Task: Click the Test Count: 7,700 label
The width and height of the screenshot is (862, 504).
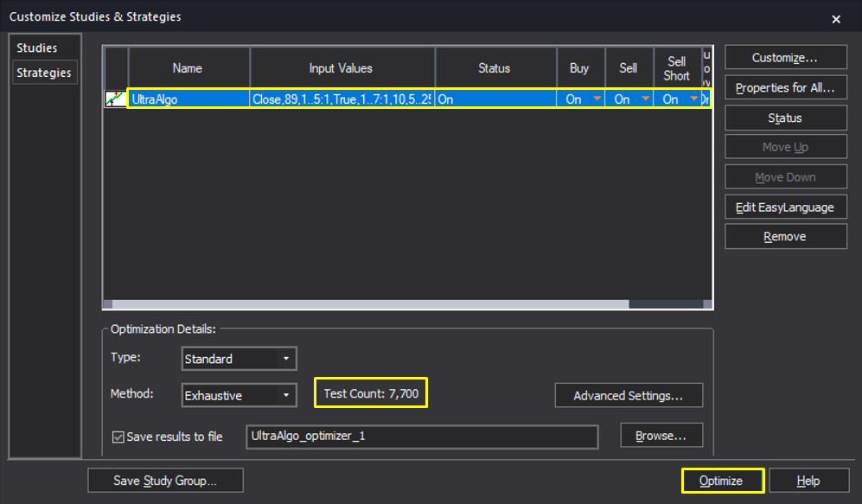Action: [x=371, y=393]
